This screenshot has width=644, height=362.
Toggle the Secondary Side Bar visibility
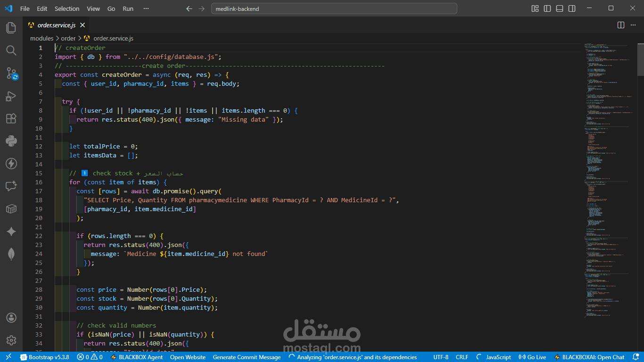[x=572, y=8]
